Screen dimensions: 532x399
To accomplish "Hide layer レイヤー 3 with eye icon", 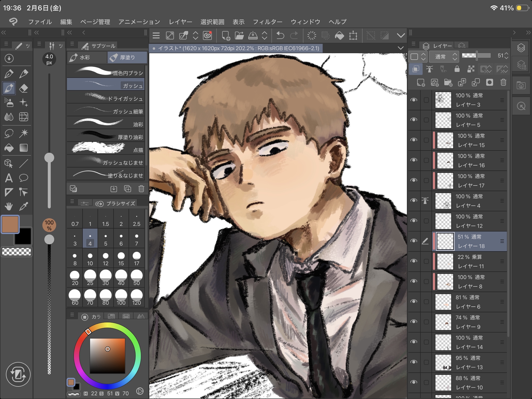I will coord(414,100).
